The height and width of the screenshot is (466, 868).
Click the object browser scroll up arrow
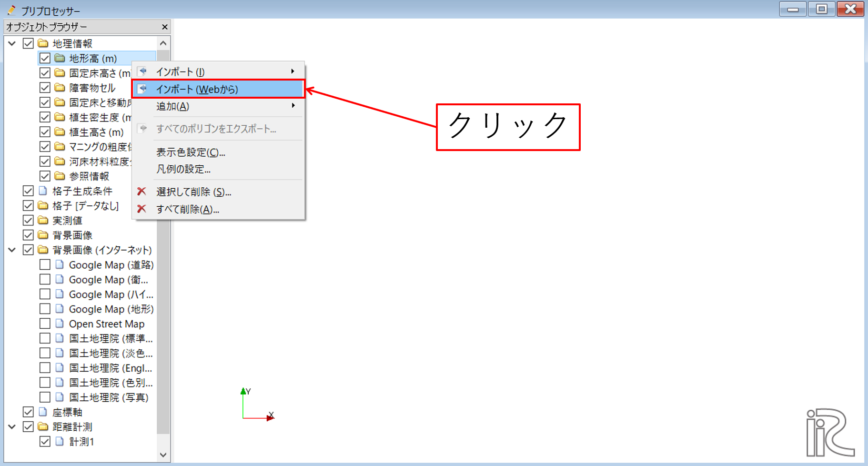[x=163, y=43]
